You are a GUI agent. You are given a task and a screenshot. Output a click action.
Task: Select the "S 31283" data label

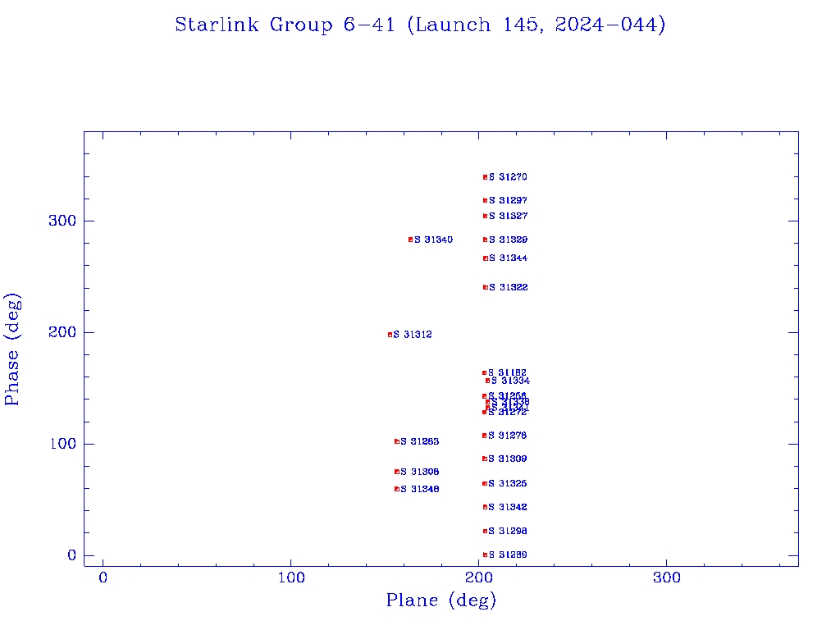coord(419,441)
